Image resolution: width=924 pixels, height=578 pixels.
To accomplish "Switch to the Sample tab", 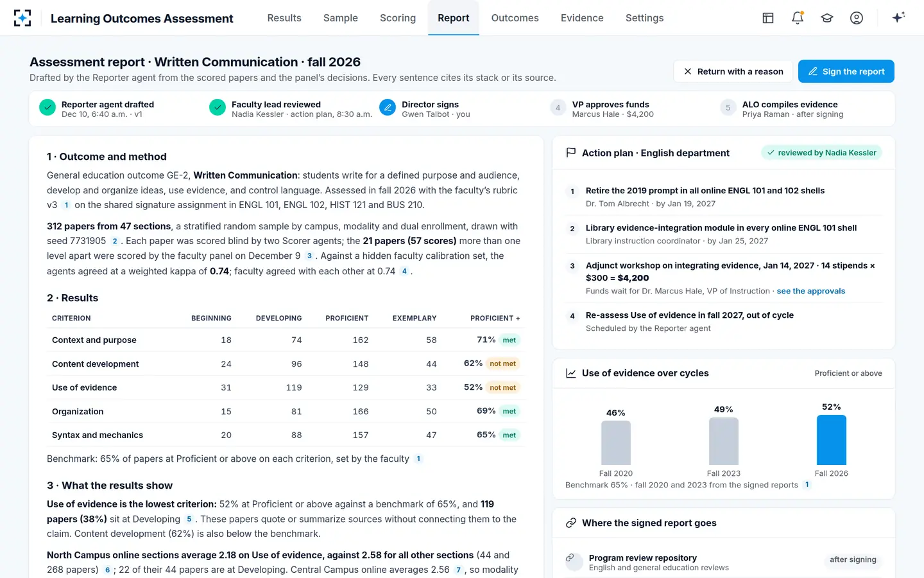I will (341, 18).
